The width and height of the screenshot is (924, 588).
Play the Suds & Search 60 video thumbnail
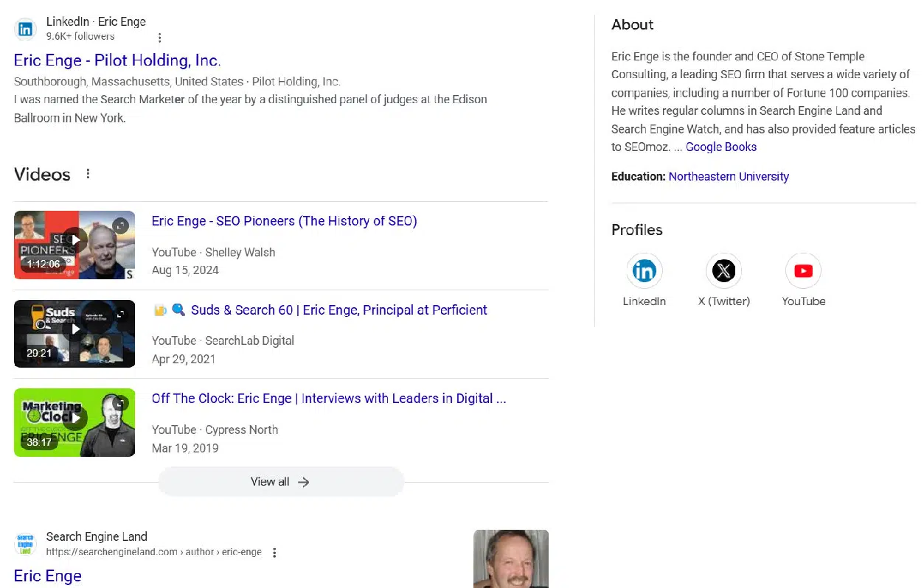(74, 334)
